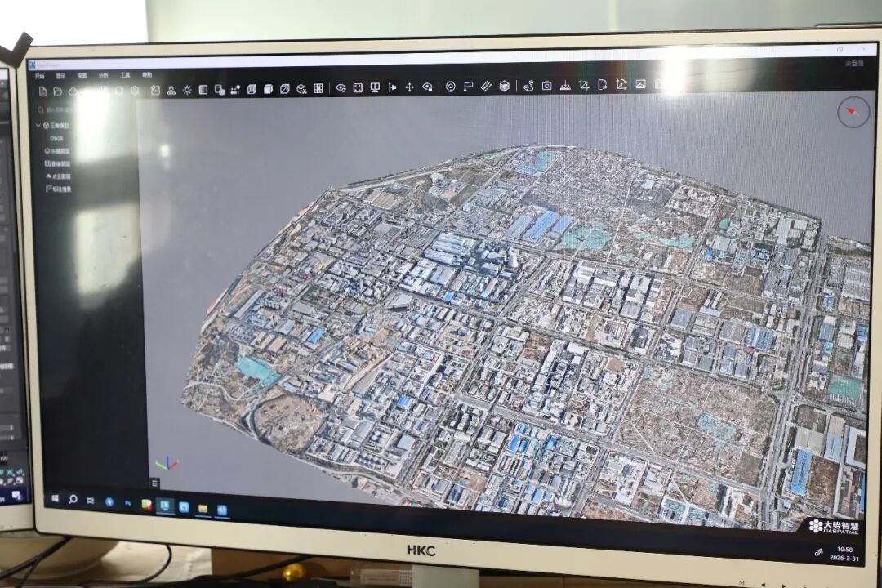Open the first menu in menu bar

pos(39,75)
